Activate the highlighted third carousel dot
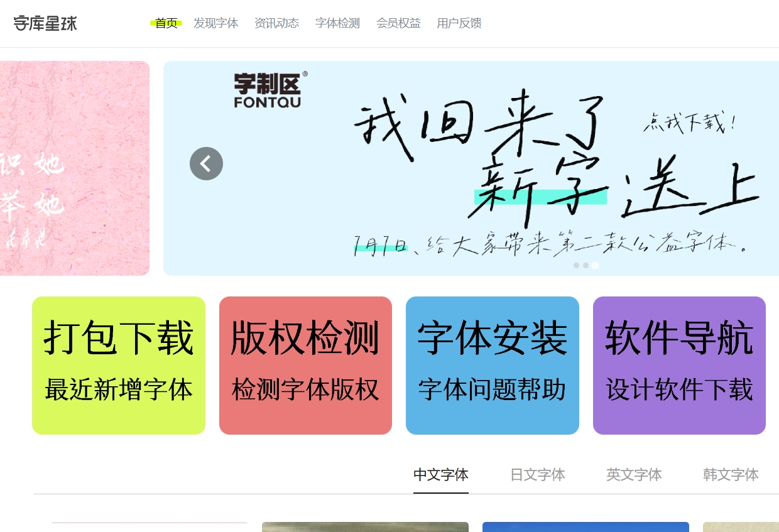The width and height of the screenshot is (779, 532). pos(596,266)
